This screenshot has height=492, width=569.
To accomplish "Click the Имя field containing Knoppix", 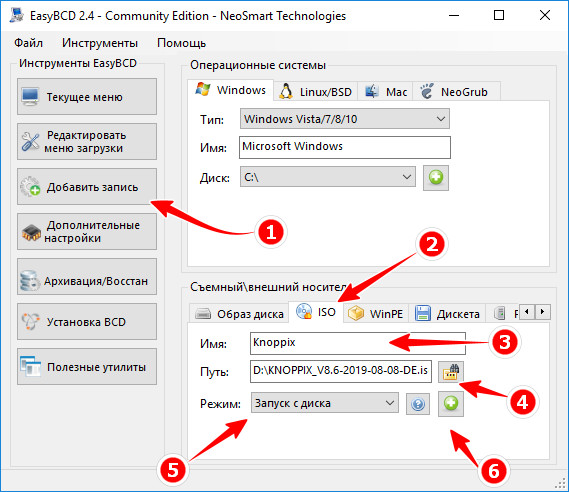I will pyautogui.click(x=358, y=343).
